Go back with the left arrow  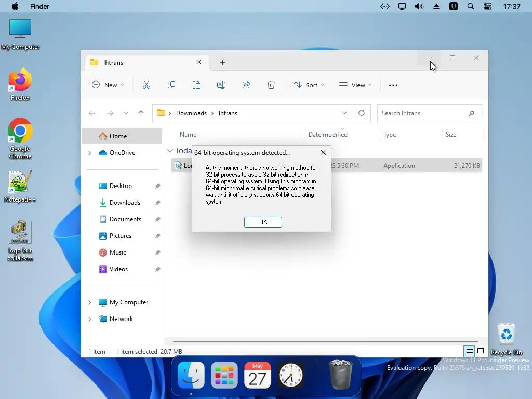point(92,113)
